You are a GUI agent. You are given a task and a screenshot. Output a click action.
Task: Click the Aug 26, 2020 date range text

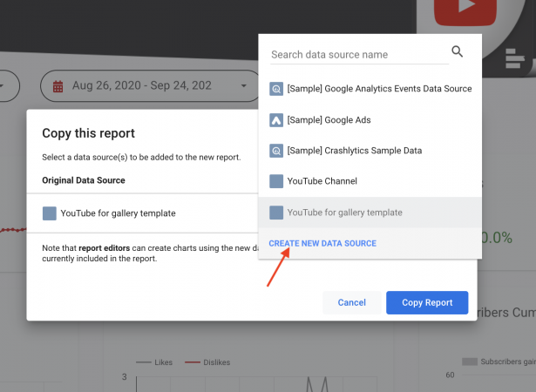pos(142,85)
